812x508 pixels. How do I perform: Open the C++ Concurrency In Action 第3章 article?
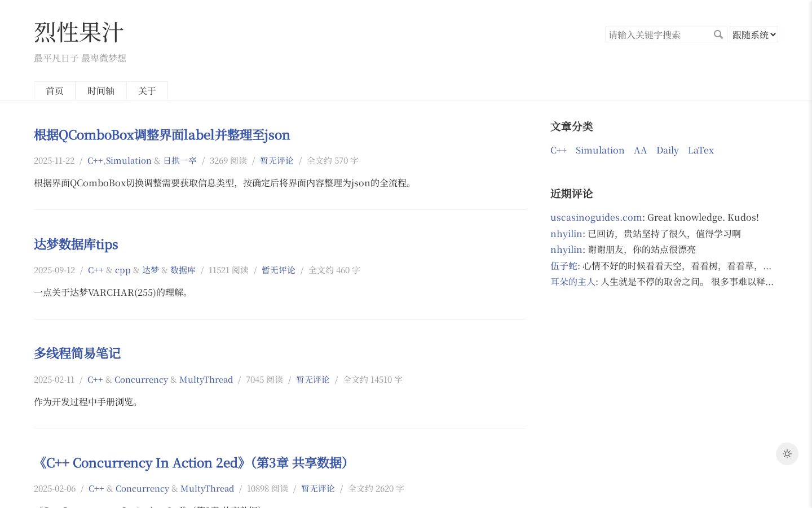pos(193,463)
